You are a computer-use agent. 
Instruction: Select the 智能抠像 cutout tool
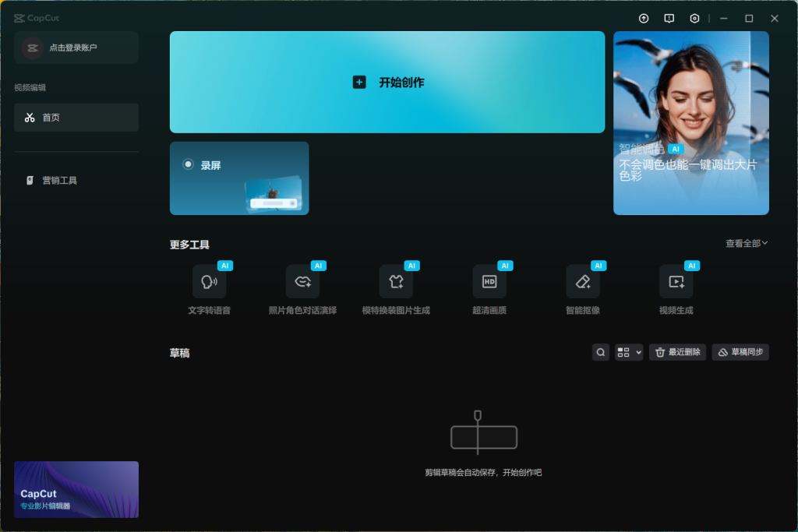pos(583,282)
